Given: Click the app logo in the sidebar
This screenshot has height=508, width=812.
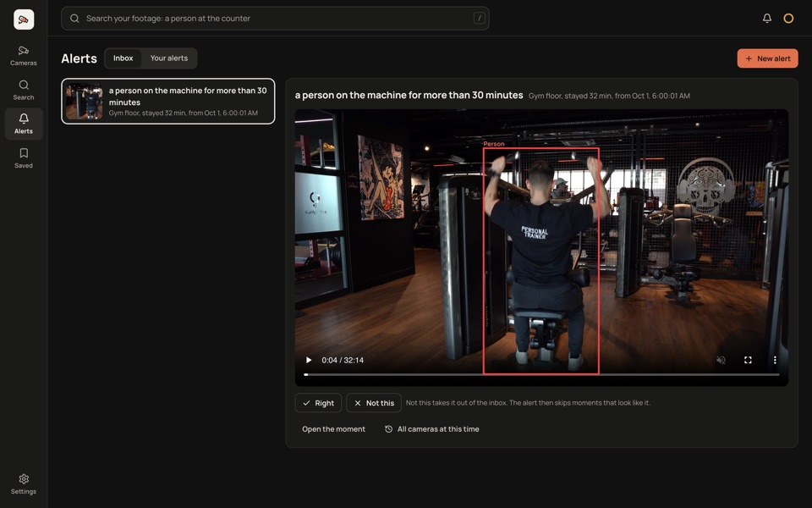Looking at the screenshot, I should (24, 19).
